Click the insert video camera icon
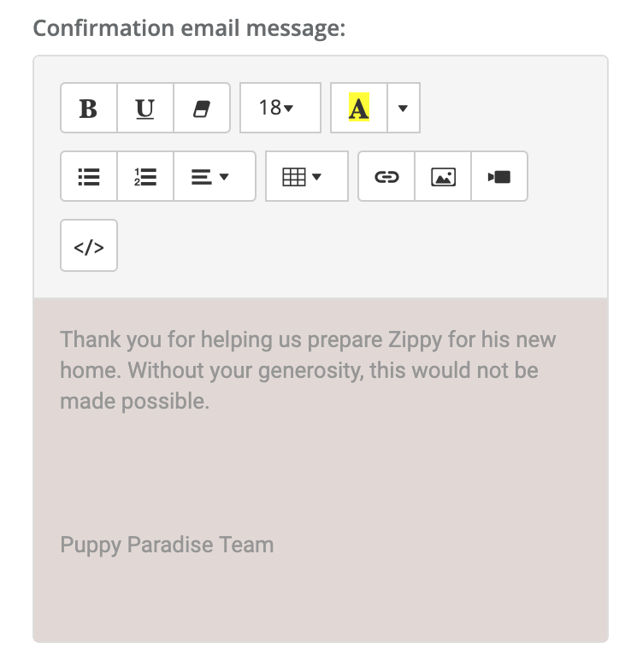Viewport: 631px width, 672px height. [x=499, y=176]
